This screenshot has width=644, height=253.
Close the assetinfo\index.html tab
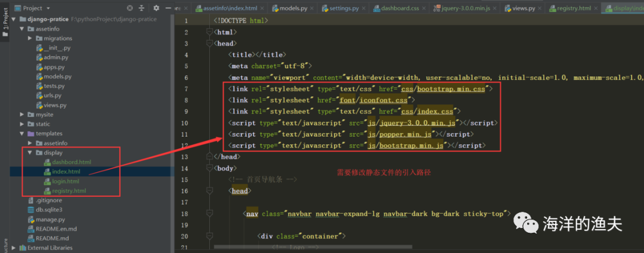262,8
